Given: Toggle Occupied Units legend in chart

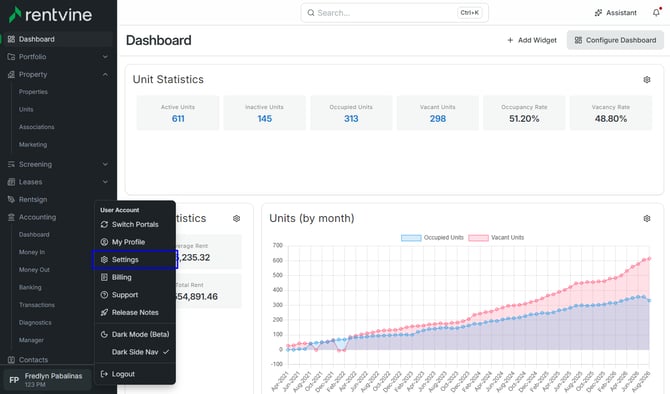Looking at the screenshot, I should (x=432, y=238).
